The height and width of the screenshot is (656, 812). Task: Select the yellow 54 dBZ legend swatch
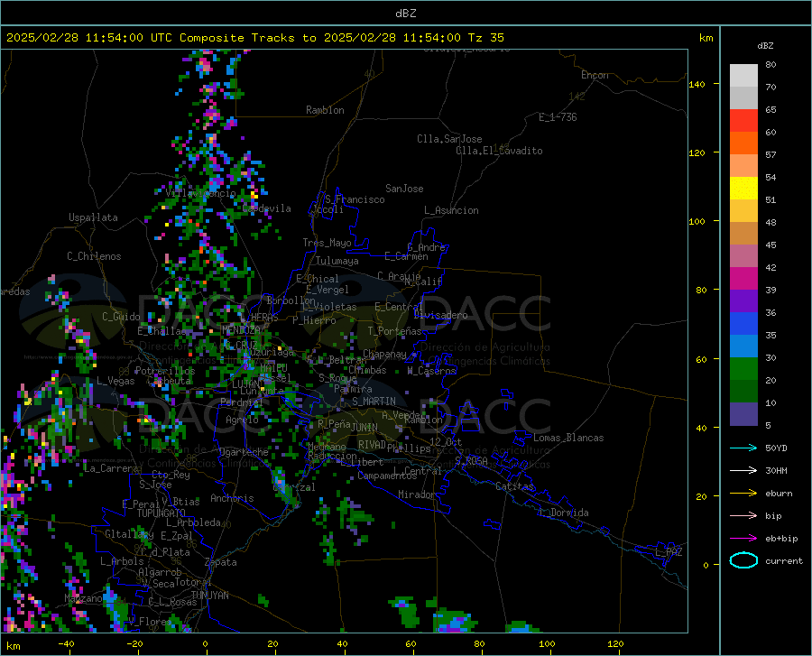click(x=743, y=189)
